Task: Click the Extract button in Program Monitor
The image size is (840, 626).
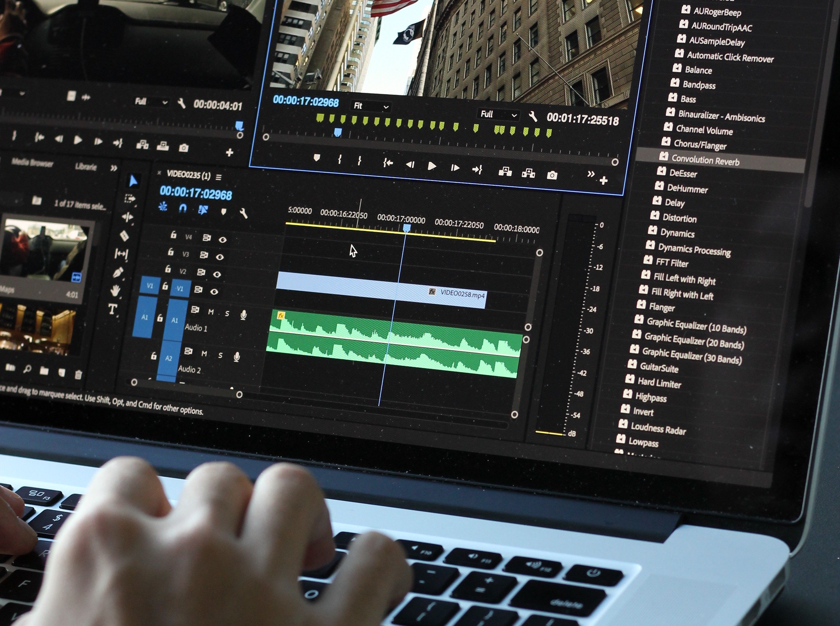Action: 528,173
